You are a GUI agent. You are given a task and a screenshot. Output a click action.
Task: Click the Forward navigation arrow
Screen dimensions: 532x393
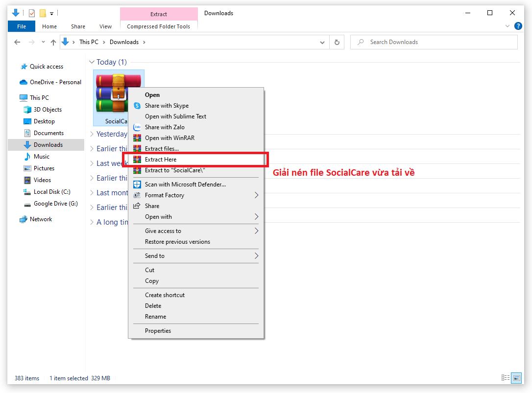(x=31, y=42)
